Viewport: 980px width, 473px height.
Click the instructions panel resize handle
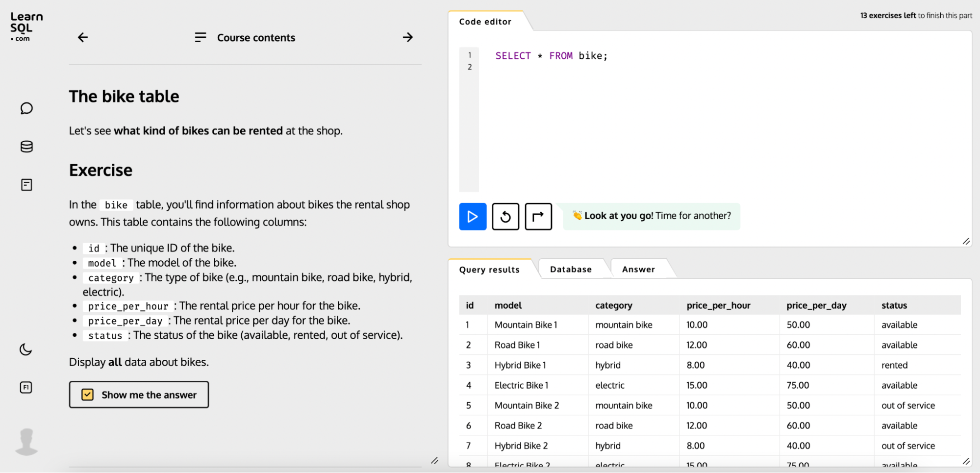[434, 461]
